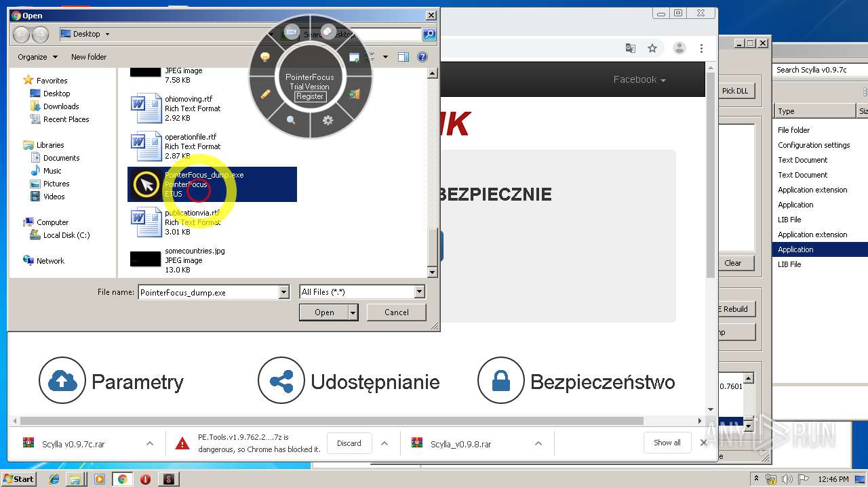Image resolution: width=868 pixels, height=488 pixels.
Task: Expand the view options dropdown arrow
Action: [x=385, y=57]
